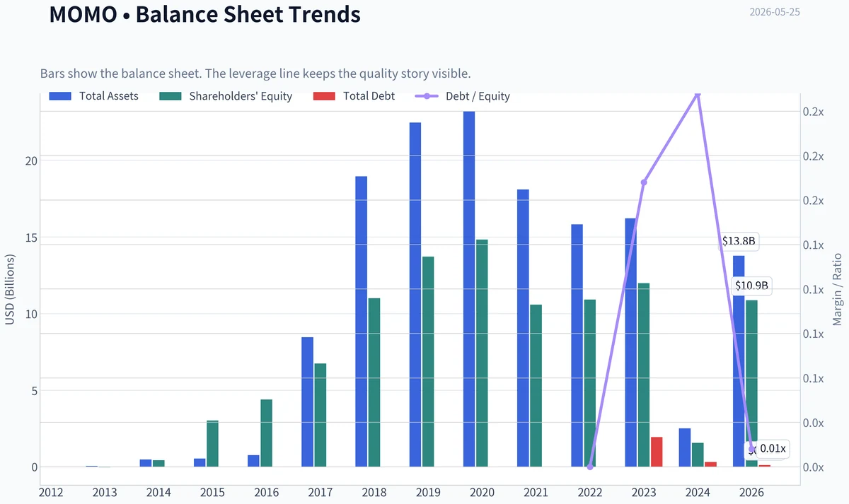The image size is (849, 504).
Task: Select the 2016 Shareholders' Equity bar
Action: click(266, 433)
